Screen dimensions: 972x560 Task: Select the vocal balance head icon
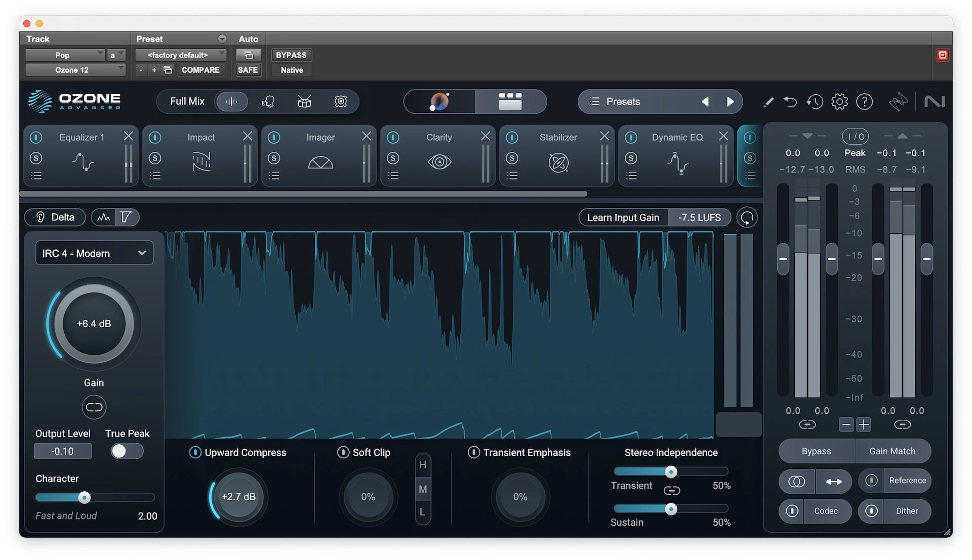tap(268, 102)
